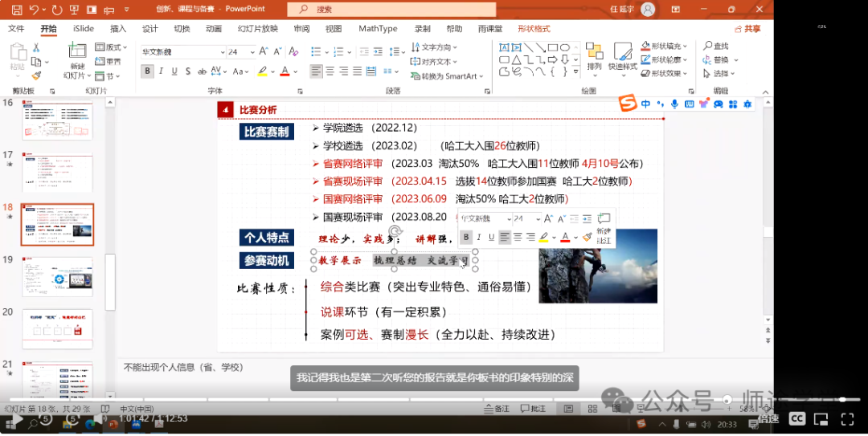Select the right arrow shape in gallery
This screenshot has height=436, width=868.
[552, 59]
